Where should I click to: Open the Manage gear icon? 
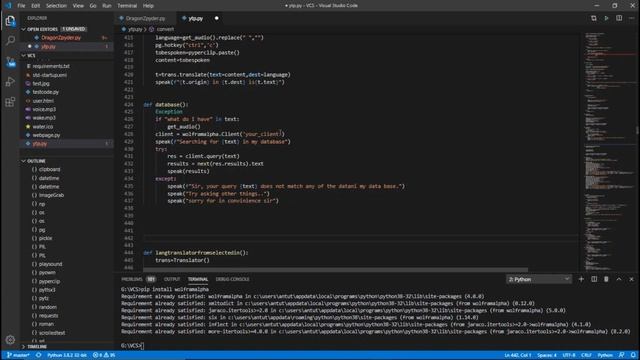pyautogui.click(x=10, y=340)
